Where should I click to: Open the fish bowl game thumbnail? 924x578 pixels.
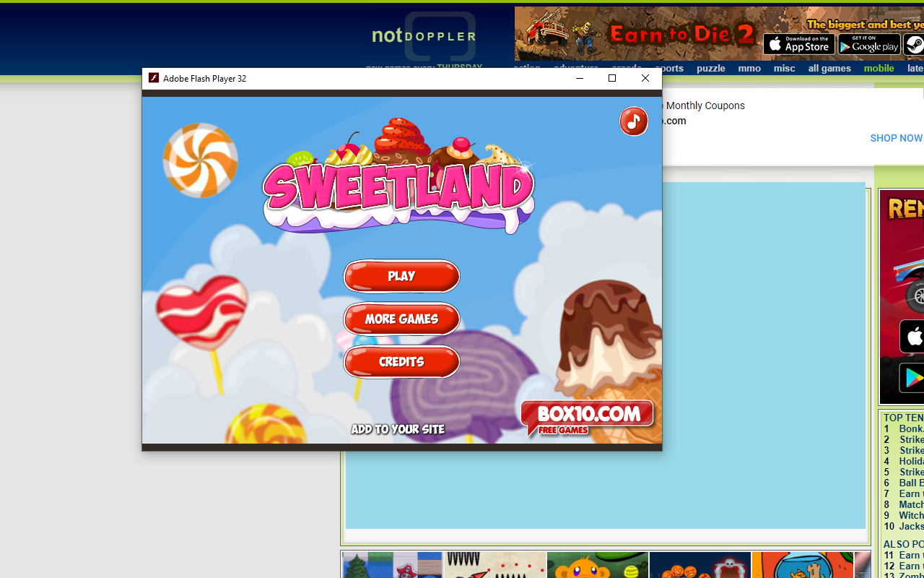(x=802, y=565)
